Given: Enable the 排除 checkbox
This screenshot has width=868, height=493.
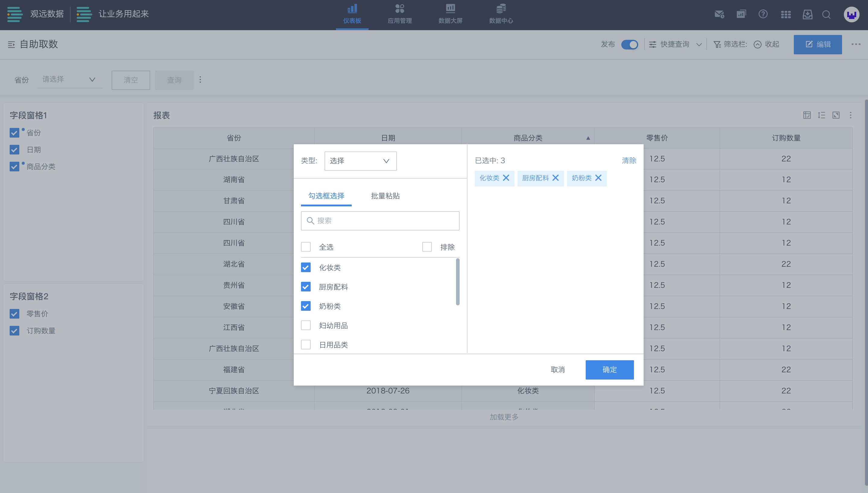Looking at the screenshot, I should coord(427,247).
